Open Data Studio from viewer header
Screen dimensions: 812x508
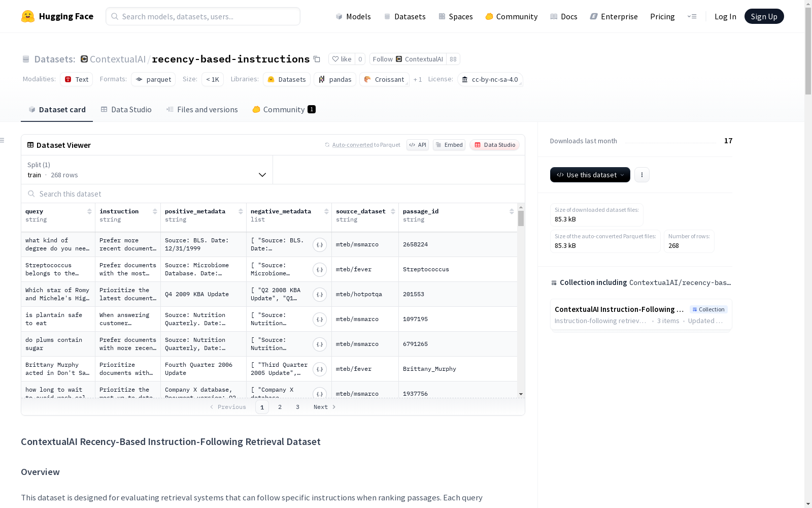(494, 145)
